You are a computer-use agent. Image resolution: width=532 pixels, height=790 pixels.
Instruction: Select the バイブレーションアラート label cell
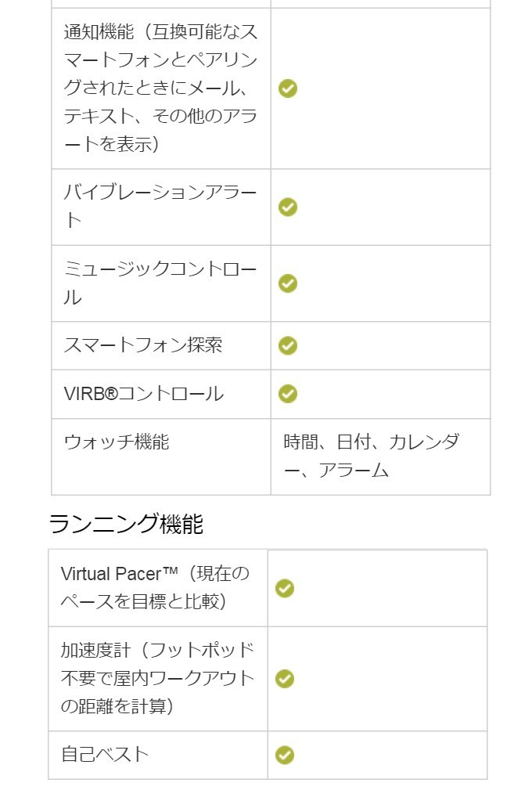pyautogui.click(x=161, y=207)
